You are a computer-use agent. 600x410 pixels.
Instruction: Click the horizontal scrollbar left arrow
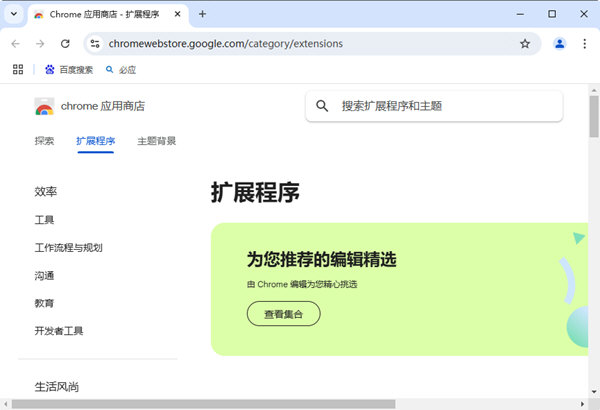coord(5,404)
